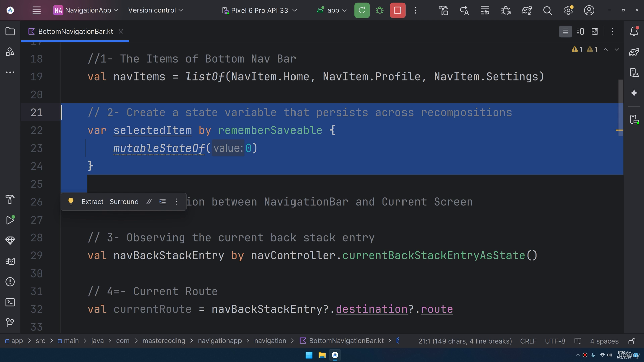Open the App Quality Insights diamond icon
Screen dimensions: 644x362
pyautogui.click(x=10, y=240)
